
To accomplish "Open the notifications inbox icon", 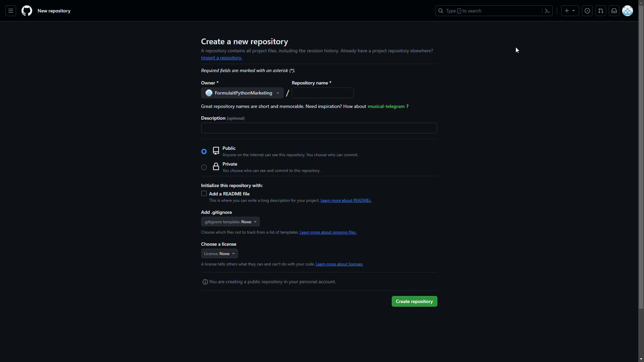I will point(614,11).
